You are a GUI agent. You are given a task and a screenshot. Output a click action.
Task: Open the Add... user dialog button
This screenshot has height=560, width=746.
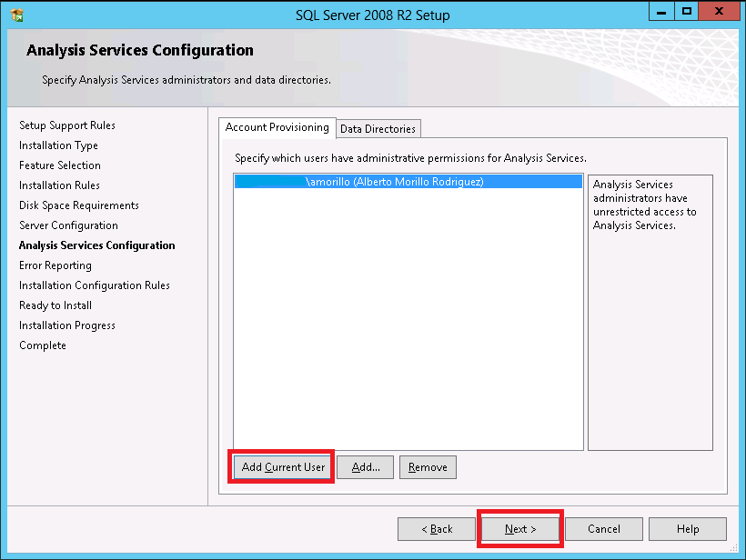pos(366,467)
